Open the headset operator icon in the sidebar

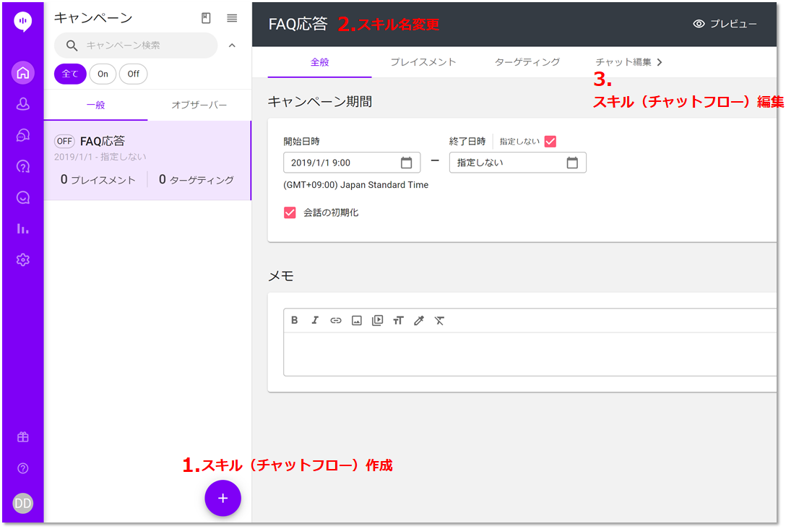pos(23,135)
